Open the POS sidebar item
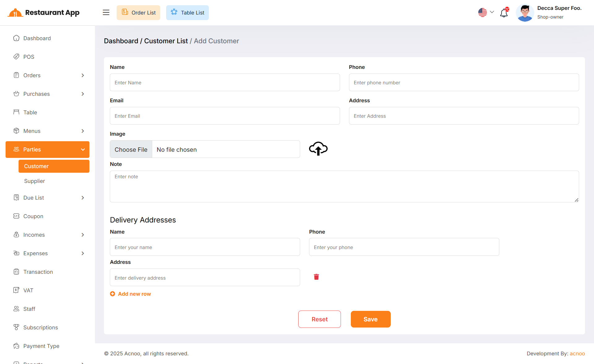 tap(29, 57)
